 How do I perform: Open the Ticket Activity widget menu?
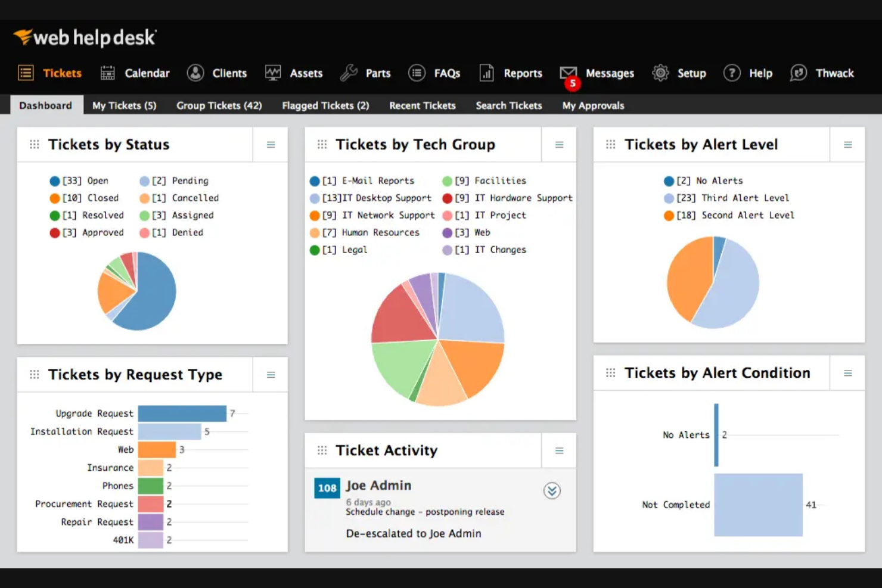click(559, 450)
